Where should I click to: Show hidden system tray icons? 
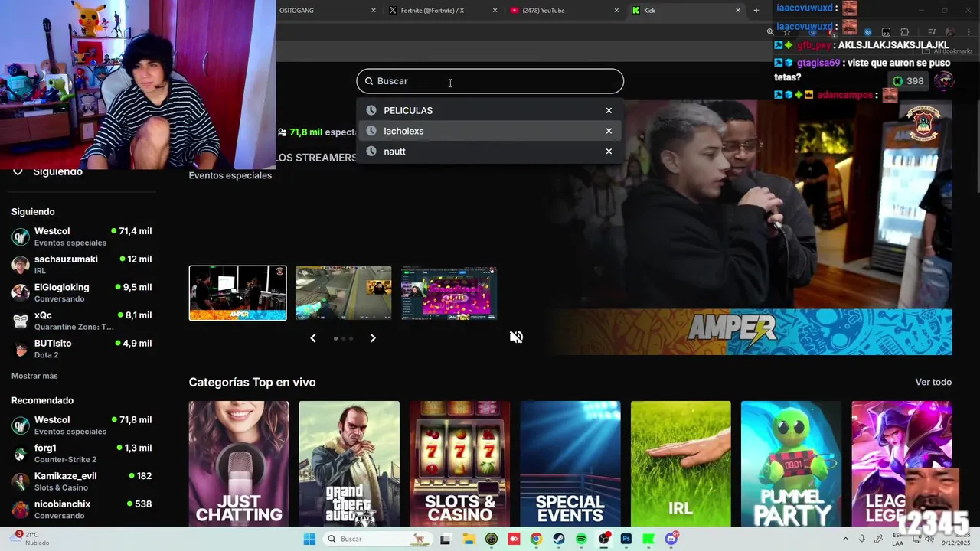pos(845,539)
